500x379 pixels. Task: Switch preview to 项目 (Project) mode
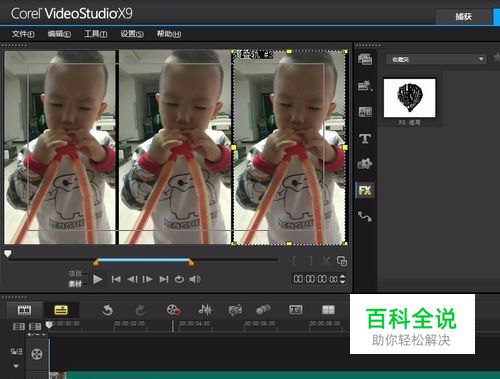coord(75,274)
